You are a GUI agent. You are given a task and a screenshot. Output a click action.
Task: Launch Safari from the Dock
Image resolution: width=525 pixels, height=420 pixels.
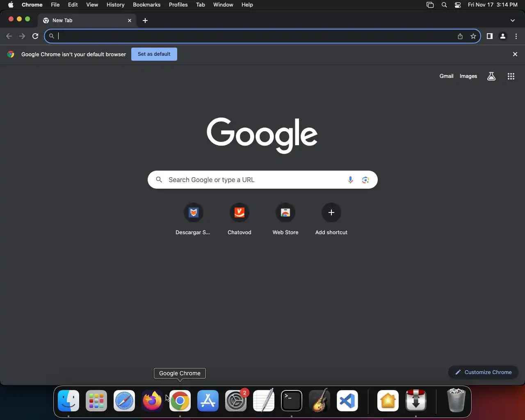click(x=124, y=401)
